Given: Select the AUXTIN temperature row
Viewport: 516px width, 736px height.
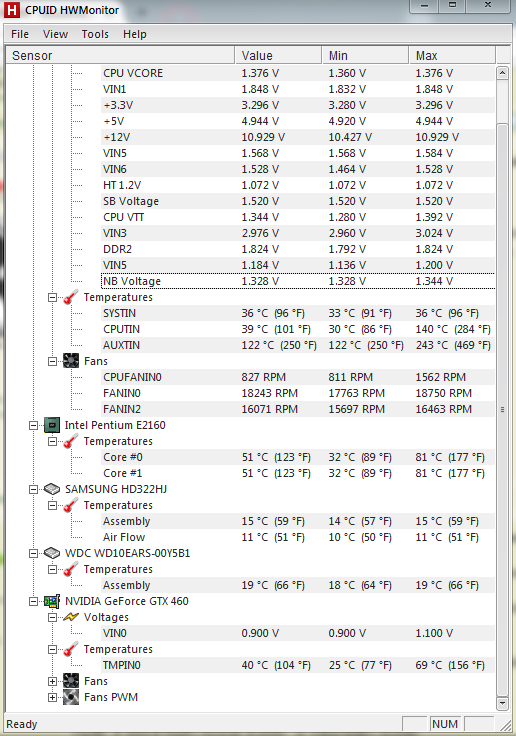Looking at the screenshot, I should tap(298, 345).
